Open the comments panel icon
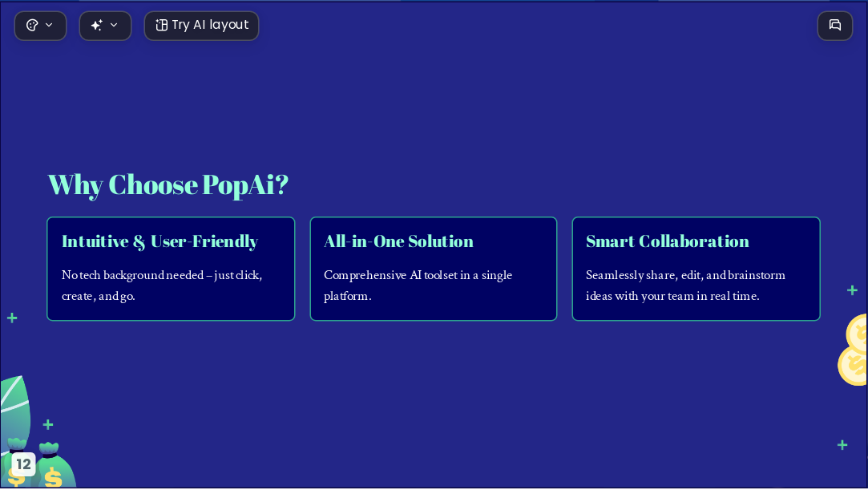 coord(835,26)
